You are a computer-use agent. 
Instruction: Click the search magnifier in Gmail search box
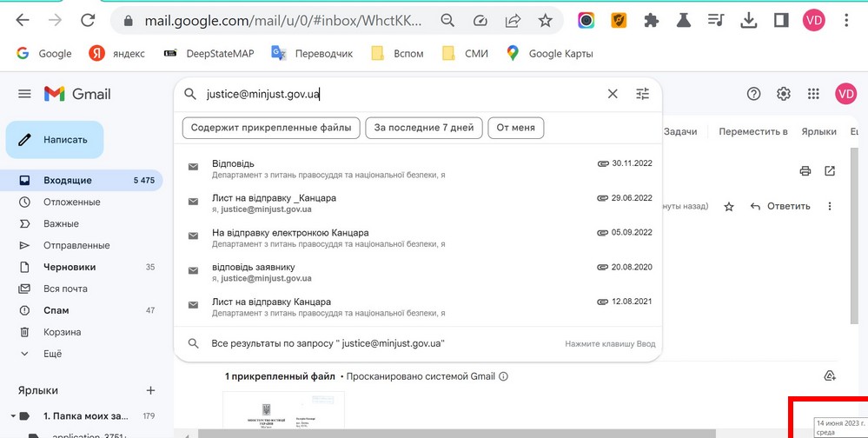coord(190,94)
